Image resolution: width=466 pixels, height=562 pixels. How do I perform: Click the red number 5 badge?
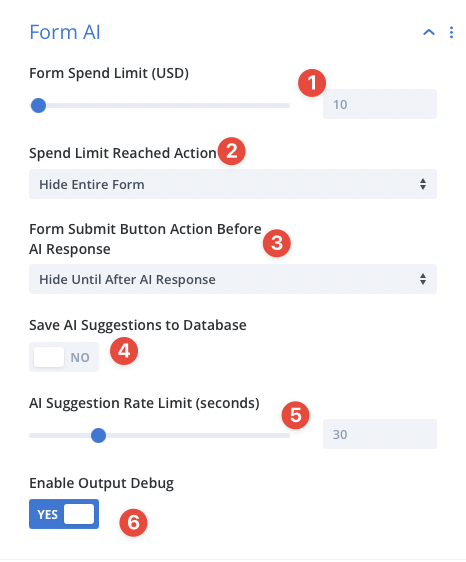[295, 415]
